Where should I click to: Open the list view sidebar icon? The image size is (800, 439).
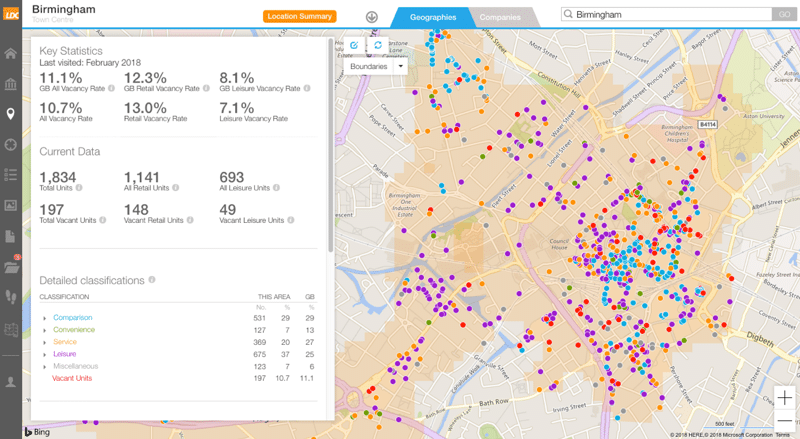(x=11, y=175)
